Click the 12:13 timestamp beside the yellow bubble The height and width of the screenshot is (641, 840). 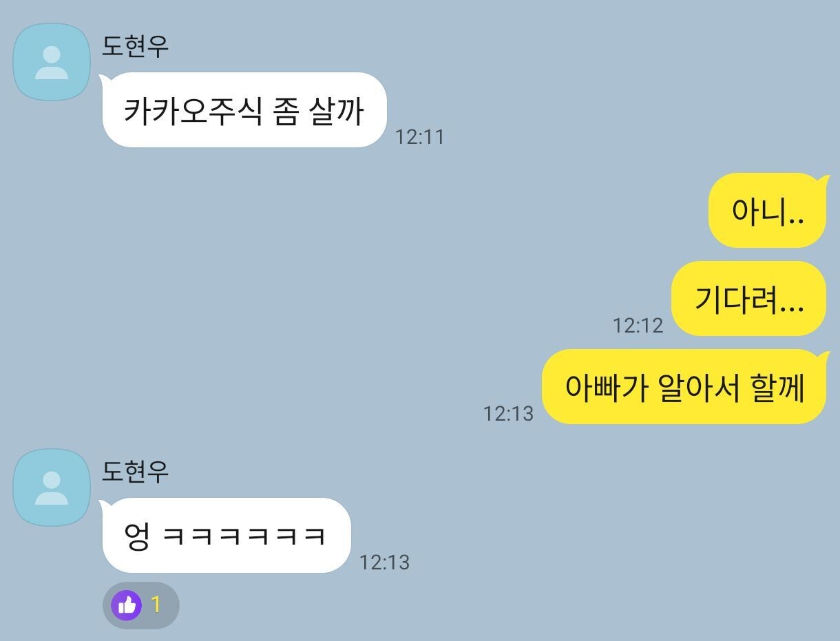click(x=508, y=413)
